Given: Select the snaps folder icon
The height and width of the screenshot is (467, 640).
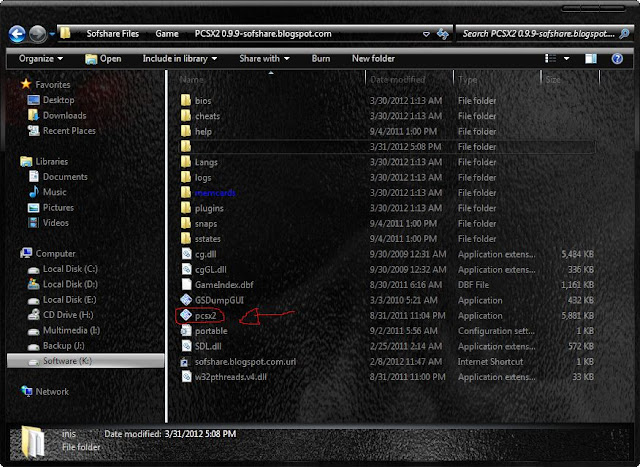Looking at the screenshot, I should pos(186,223).
